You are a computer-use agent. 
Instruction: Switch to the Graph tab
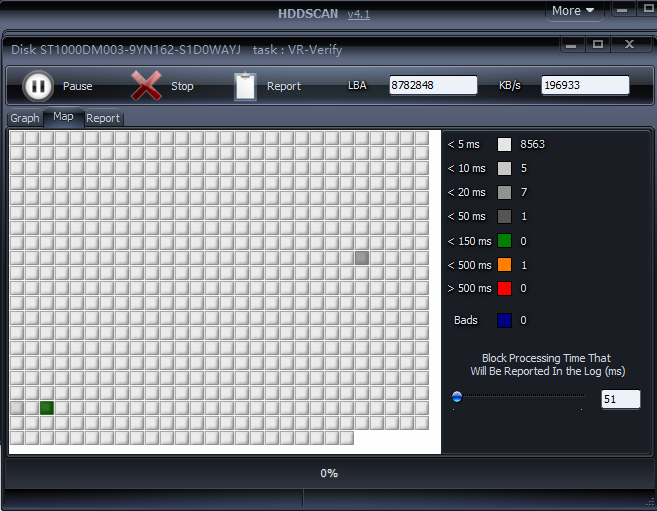coord(25,118)
